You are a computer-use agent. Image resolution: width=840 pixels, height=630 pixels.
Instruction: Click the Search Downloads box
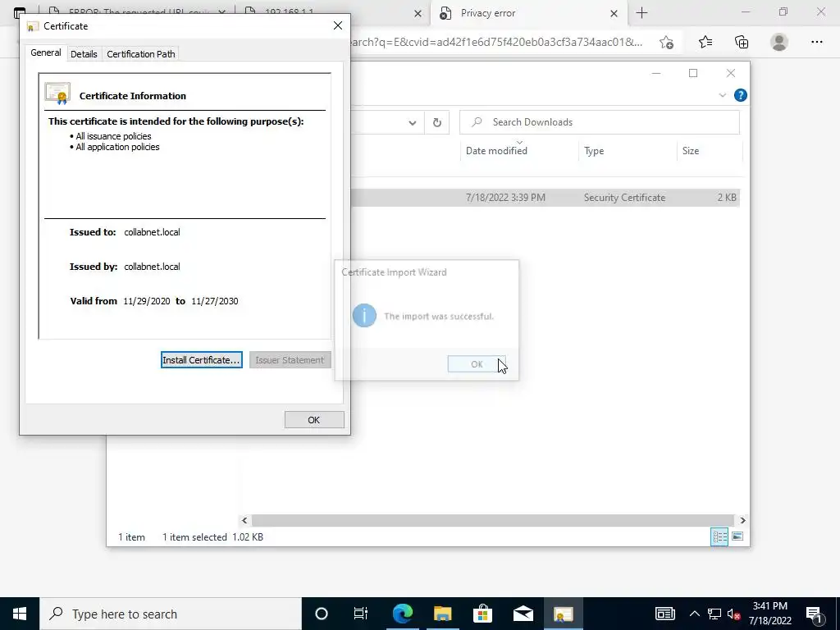600,122
